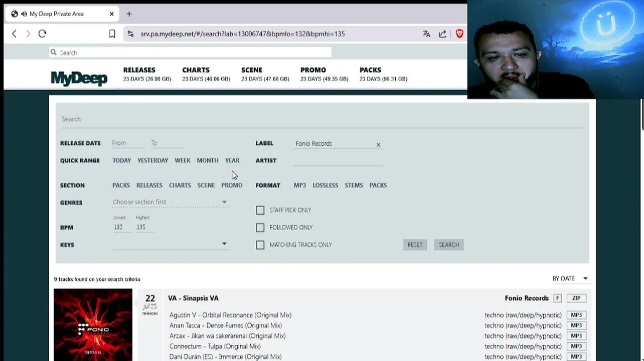Filter the section by Releases
Image resolution: width=644 pixels, height=361 pixels.
pos(149,185)
